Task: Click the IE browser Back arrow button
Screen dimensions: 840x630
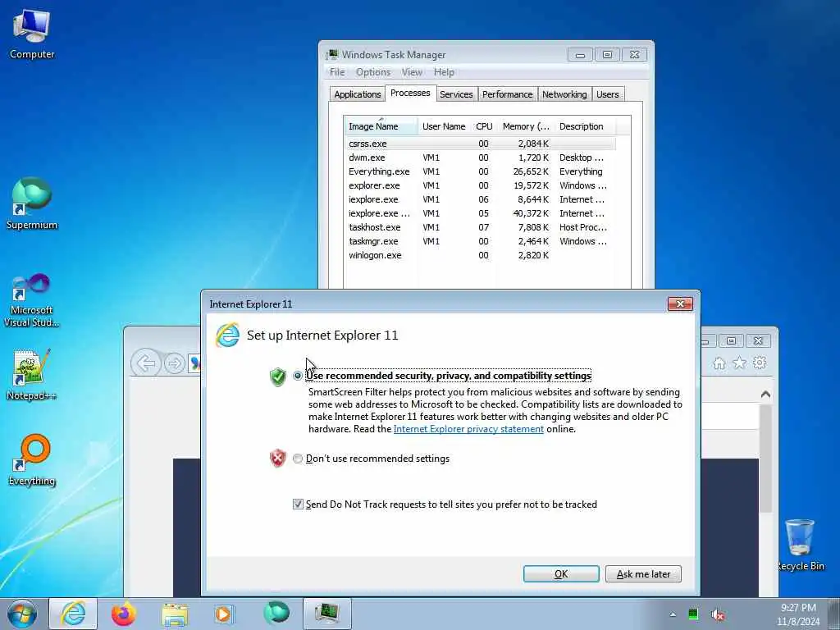Action: [x=146, y=363]
